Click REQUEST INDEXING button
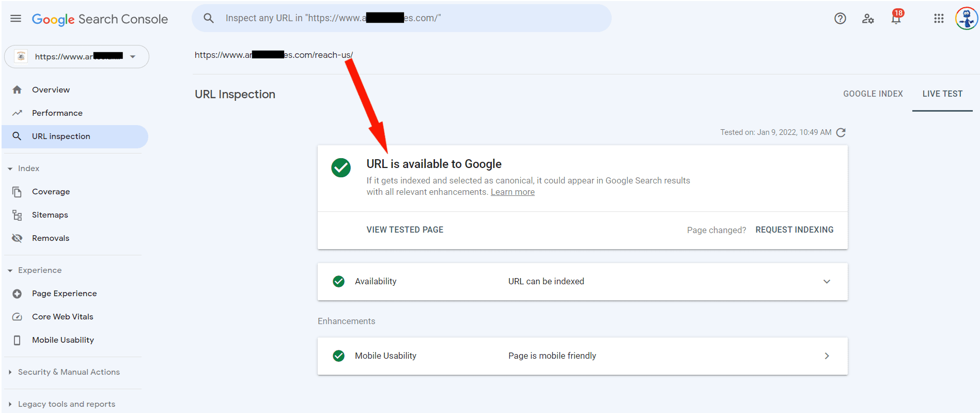 pyautogui.click(x=795, y=230)
